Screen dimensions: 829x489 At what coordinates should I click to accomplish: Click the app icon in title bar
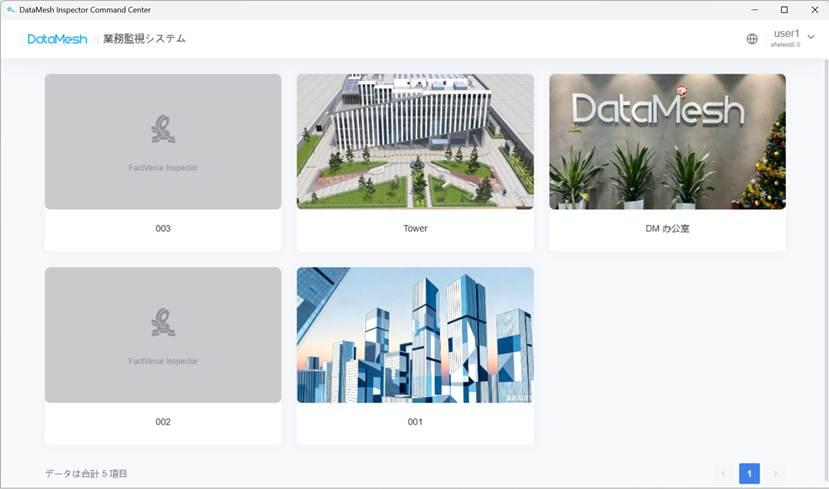(x=11, y=9)
